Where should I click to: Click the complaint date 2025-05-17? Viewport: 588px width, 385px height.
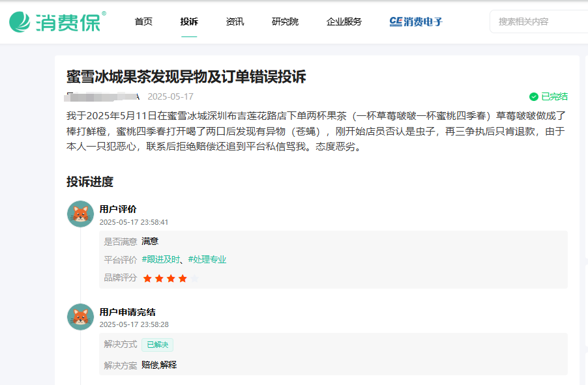tap(171, 96)
